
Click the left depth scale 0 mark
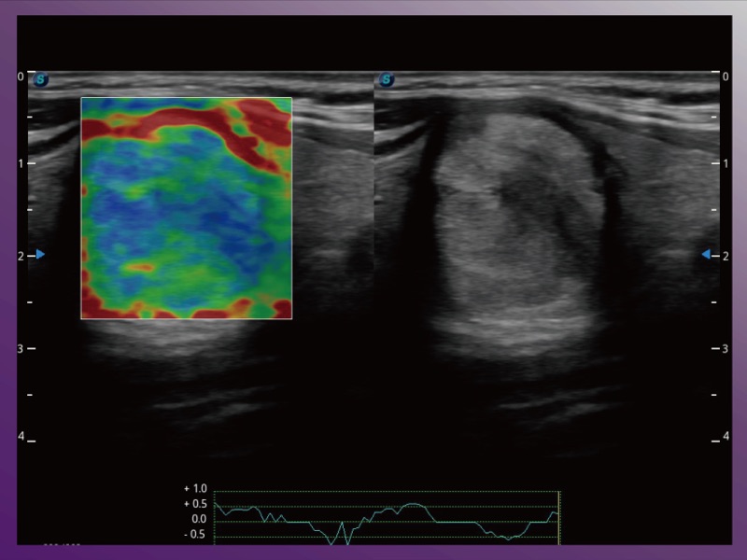21,77
